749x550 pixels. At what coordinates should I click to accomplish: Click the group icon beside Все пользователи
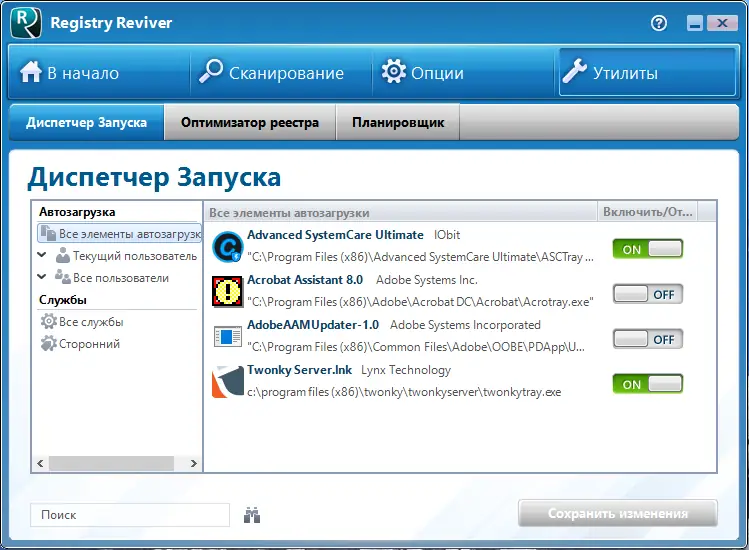point(63,277)
